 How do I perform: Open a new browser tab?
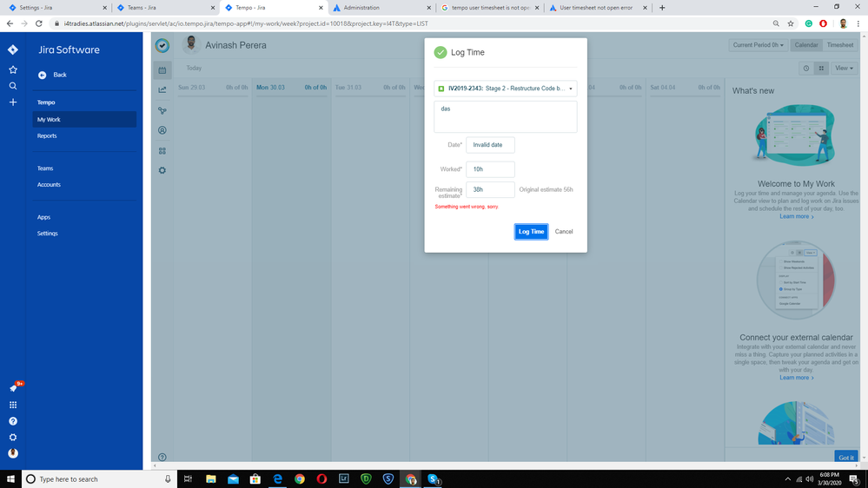point(662,8)
